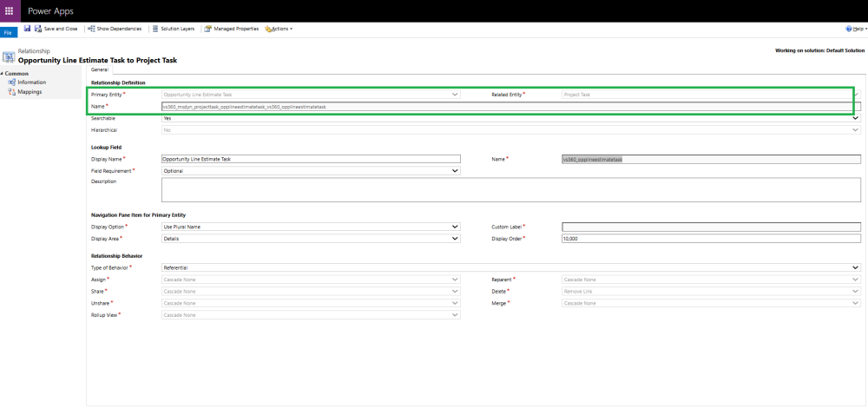This screenshot has height=415, width=868.
Task: Click into the Description text area
Action: [x=511, y=190]
